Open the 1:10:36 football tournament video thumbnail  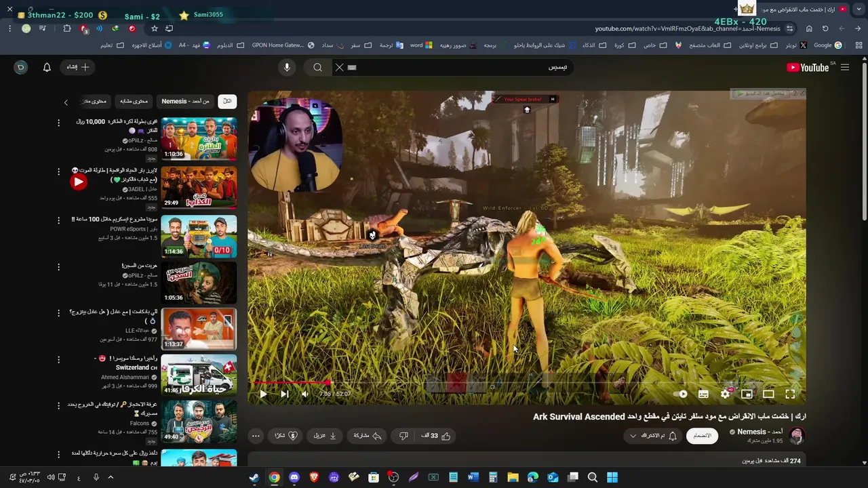tap(199, 138)
